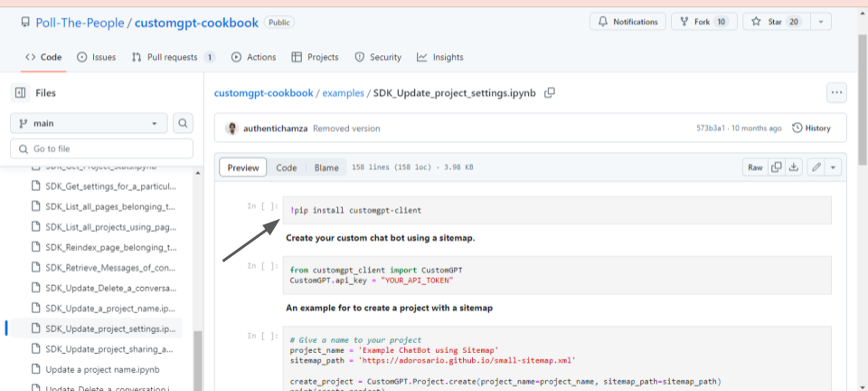Switch to the Blame view
This screenshot has width=868, height=391.
pyautogui.click(x=326, y=167)
